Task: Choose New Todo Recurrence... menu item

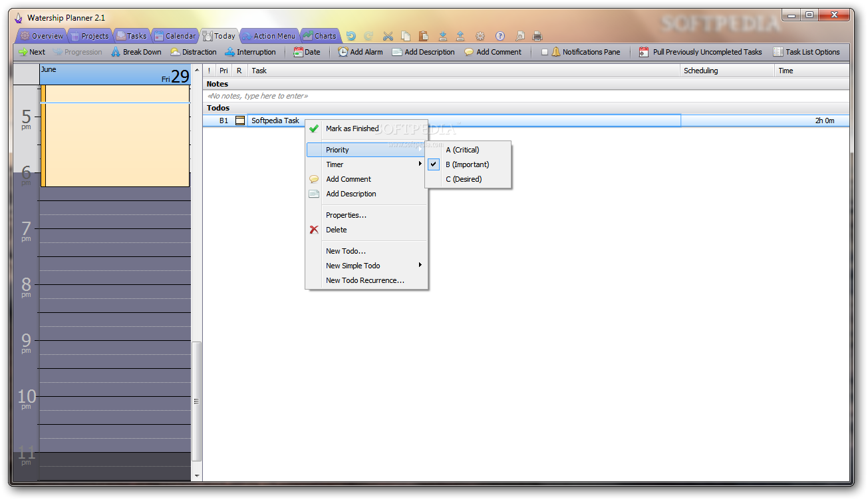Action: click(366, 280)
